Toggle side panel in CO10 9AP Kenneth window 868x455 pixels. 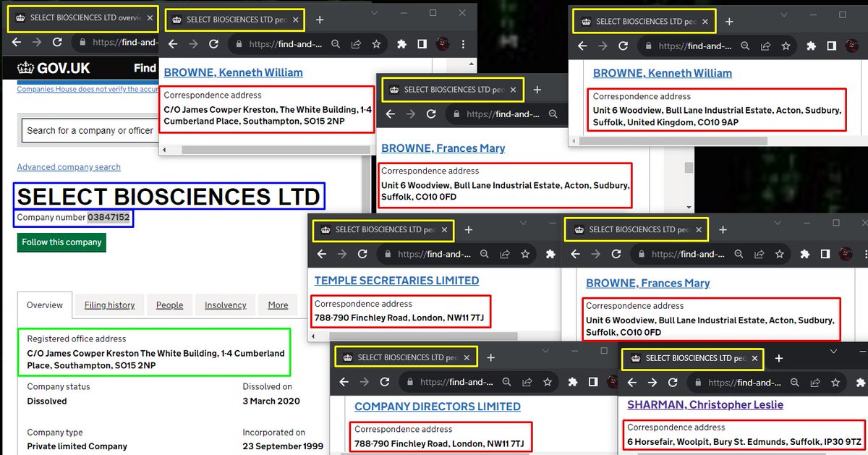point(831,46)
